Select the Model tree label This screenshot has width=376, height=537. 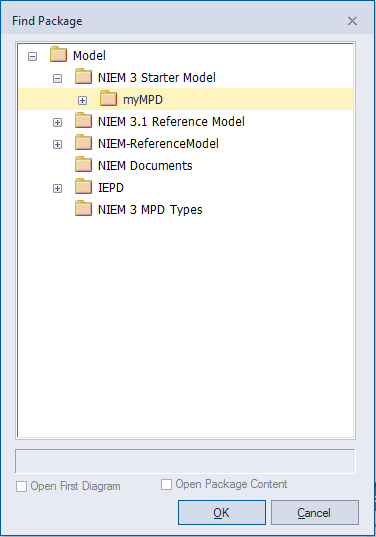[89, 55]
